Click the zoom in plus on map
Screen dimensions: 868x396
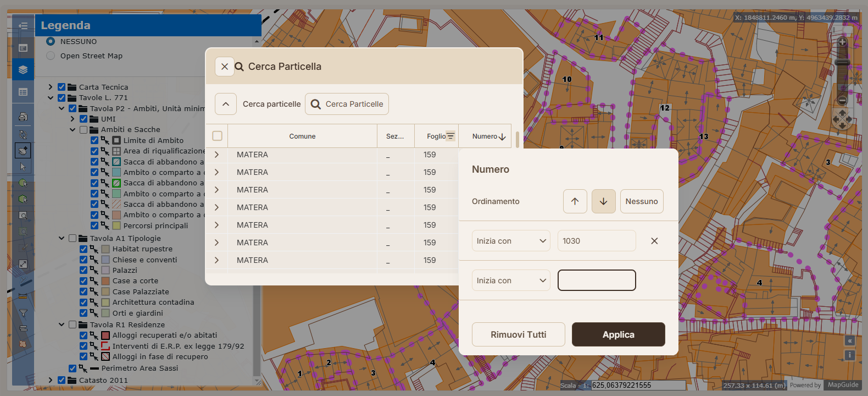coord(842,42)
